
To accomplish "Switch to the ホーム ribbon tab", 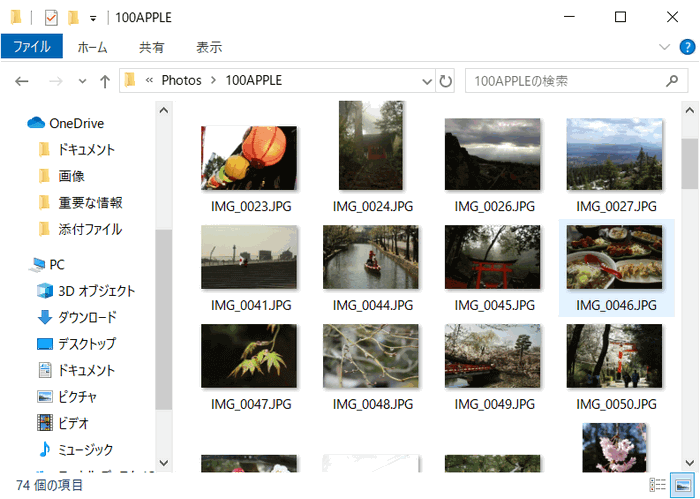I will click(92, 47).
